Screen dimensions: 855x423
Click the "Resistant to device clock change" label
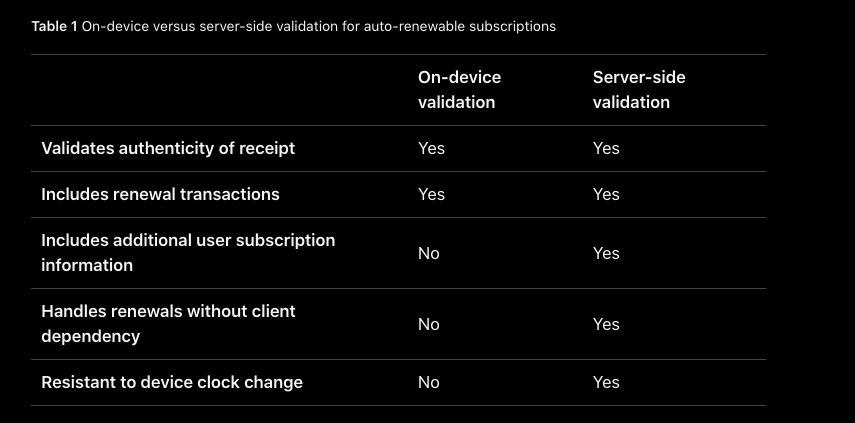pos(172,382)
